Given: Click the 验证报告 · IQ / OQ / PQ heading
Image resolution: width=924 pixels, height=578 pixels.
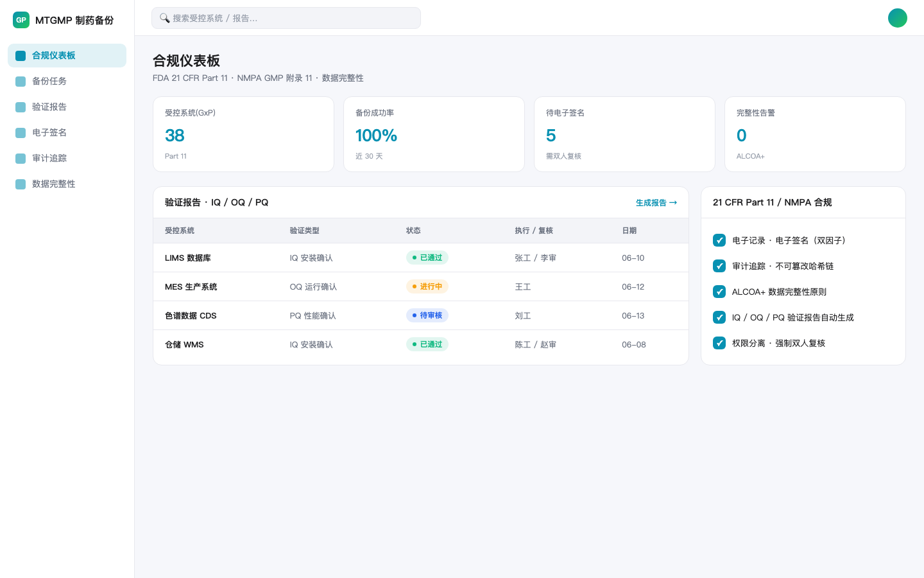Looking at the screenshot, I should click(x=216, y=202).
